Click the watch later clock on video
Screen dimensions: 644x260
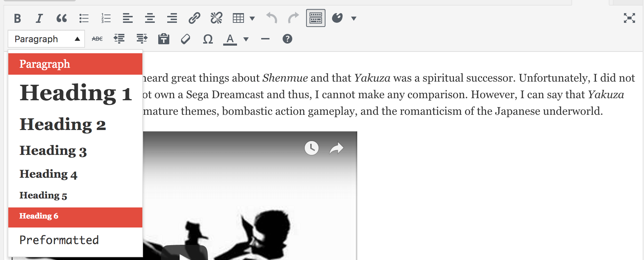coord(311,148)
